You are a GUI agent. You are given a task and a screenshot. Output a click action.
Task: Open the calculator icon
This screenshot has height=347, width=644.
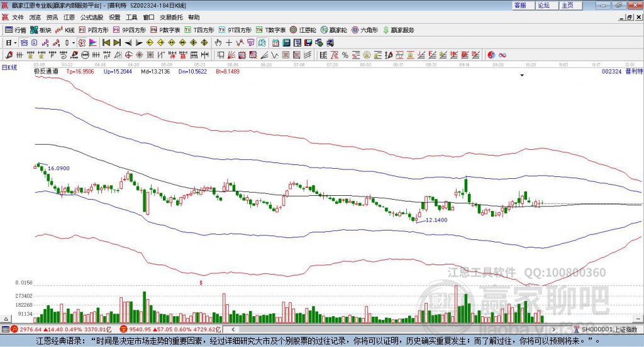[286, 43]
